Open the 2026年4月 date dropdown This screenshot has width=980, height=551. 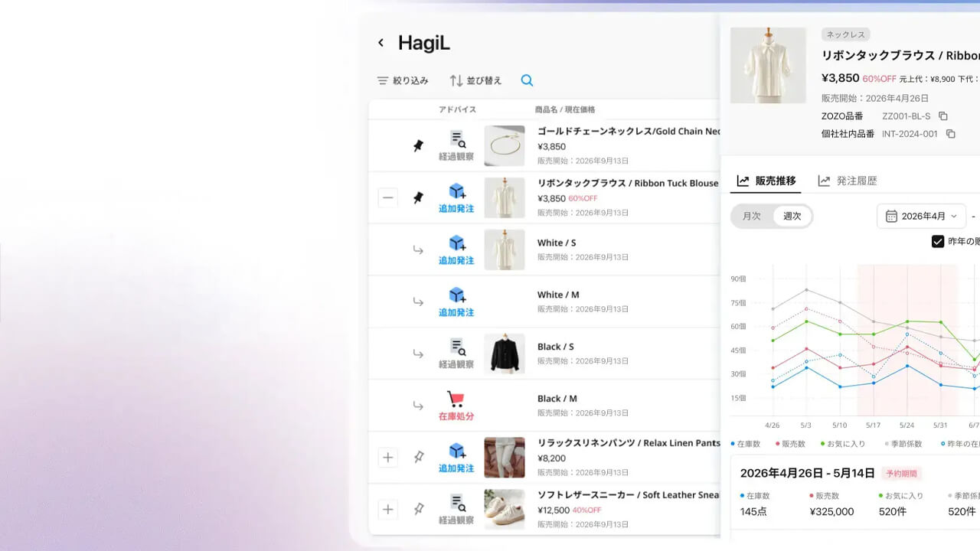922,217
